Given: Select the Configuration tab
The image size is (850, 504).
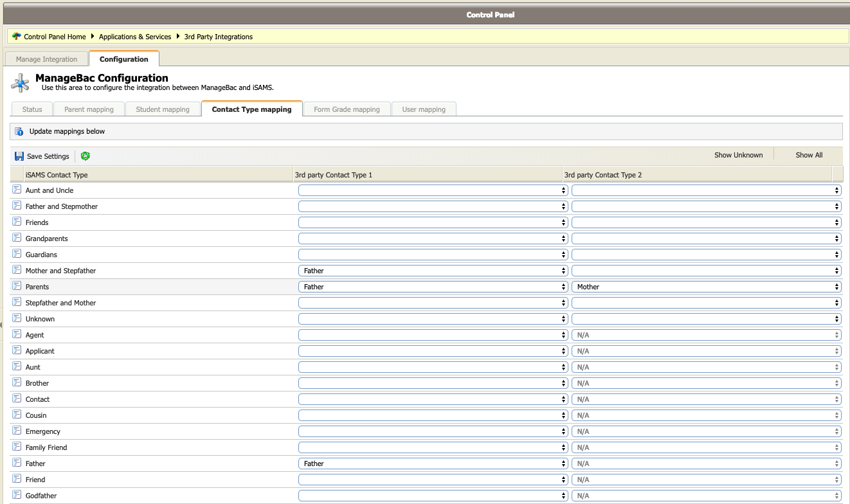Looking at the screenshot, I should coord(124,59).
